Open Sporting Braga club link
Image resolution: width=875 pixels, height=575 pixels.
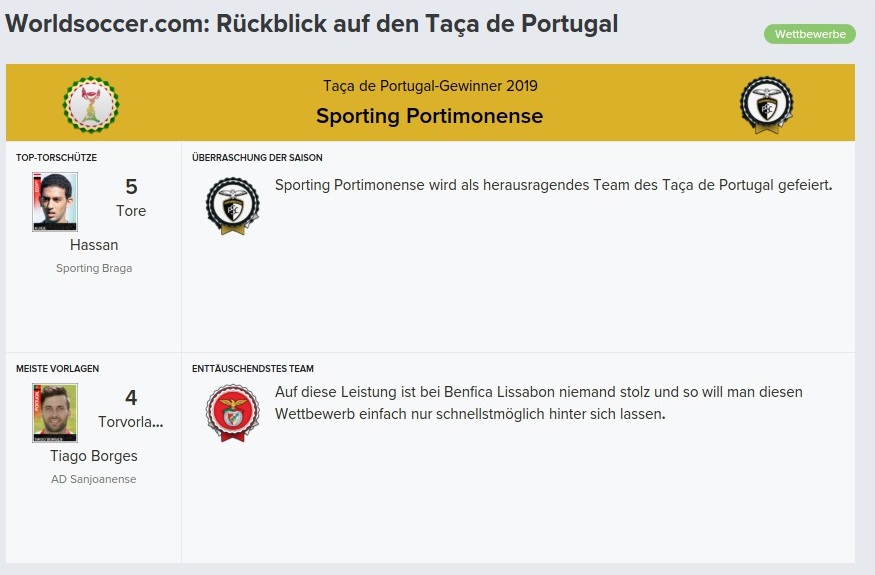(x=94, y=268)
